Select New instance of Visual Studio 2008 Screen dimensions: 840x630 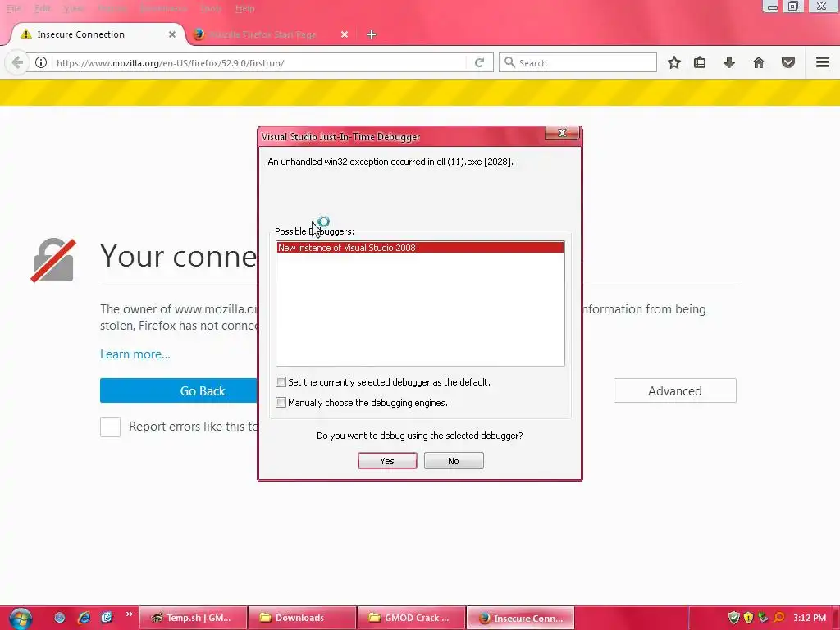click(x=420, y=248)
